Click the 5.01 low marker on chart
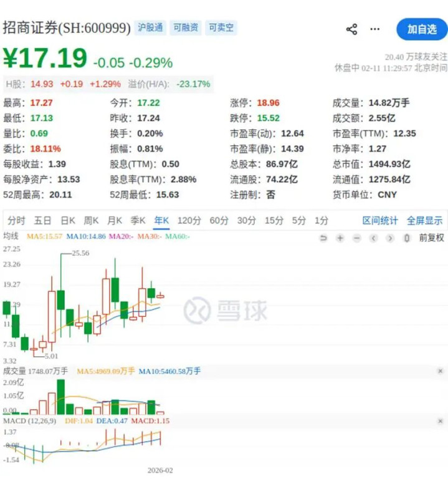The image size is (448, 479). 51,356
